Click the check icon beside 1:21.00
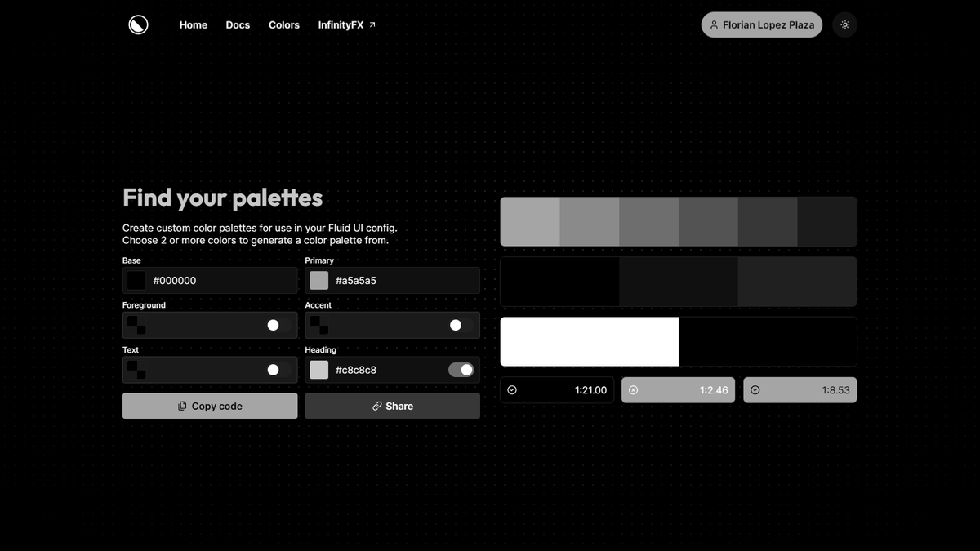The height and width of the screenshot is (551, 980). pyautogui.click(x=512, y=390)
